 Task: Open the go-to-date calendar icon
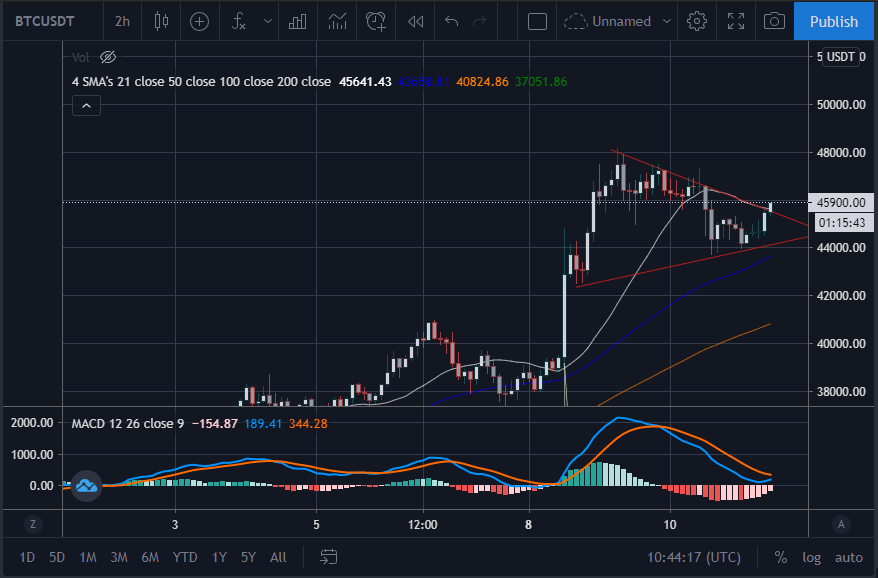pyautogui.click(x=329, y=557)
